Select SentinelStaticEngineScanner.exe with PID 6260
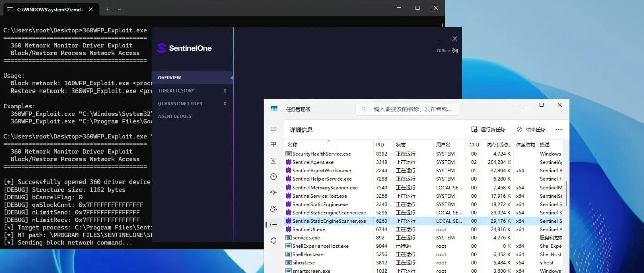 424,221
